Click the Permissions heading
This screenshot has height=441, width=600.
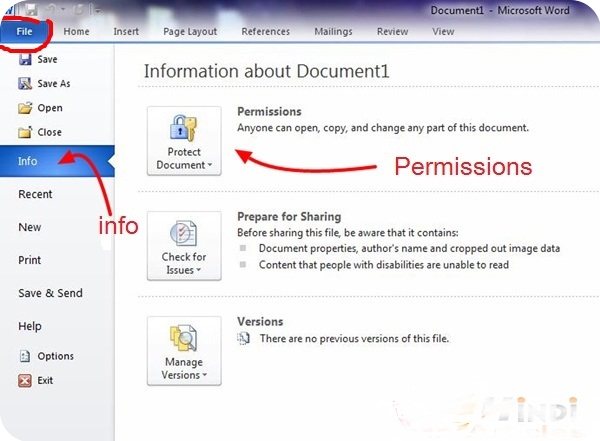coord(269,111)
